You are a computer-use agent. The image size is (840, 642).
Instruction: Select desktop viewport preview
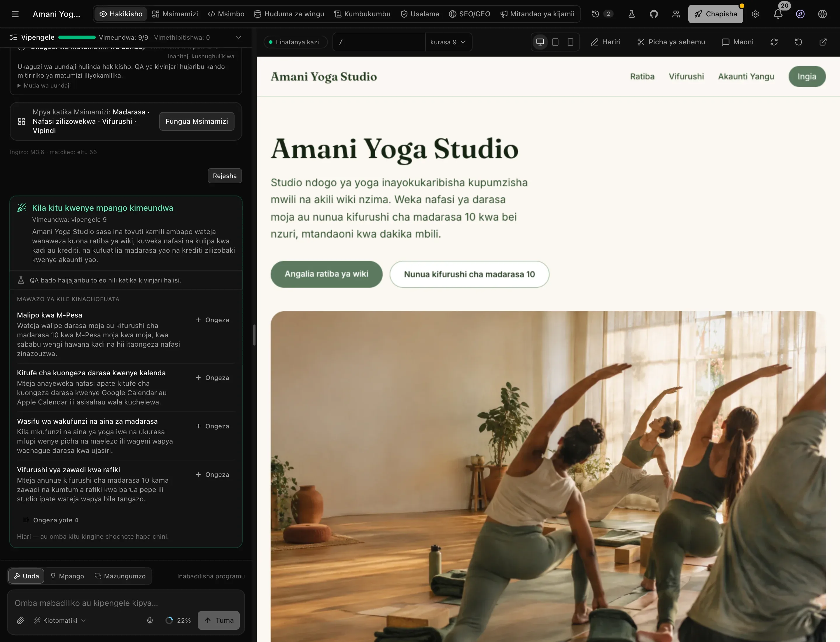pyautogui.click(x=540, y=42)
